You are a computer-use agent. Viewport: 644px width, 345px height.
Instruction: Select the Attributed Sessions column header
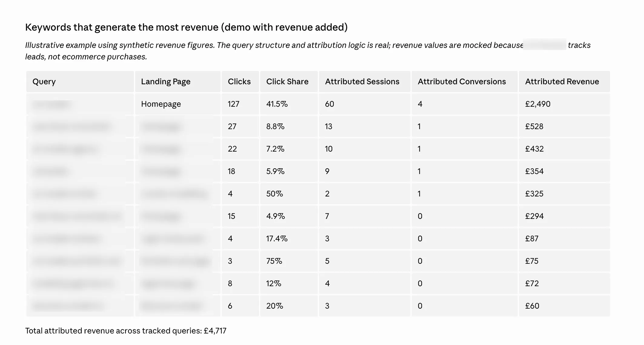click(x=362, y=82)
